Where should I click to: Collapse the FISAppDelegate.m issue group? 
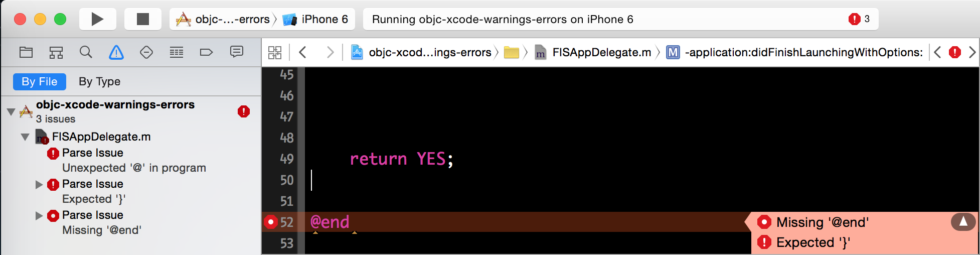pyautogui.click(x=25, y=137)
